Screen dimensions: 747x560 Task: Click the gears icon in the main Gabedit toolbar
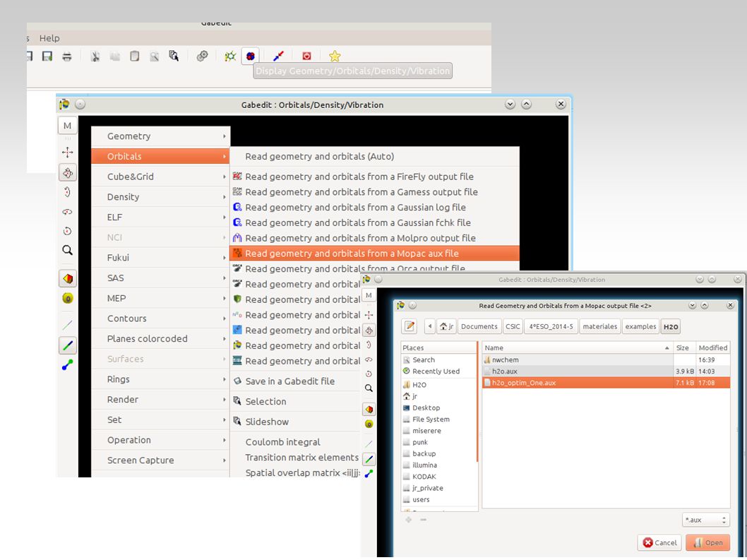(x=202, y=56)
